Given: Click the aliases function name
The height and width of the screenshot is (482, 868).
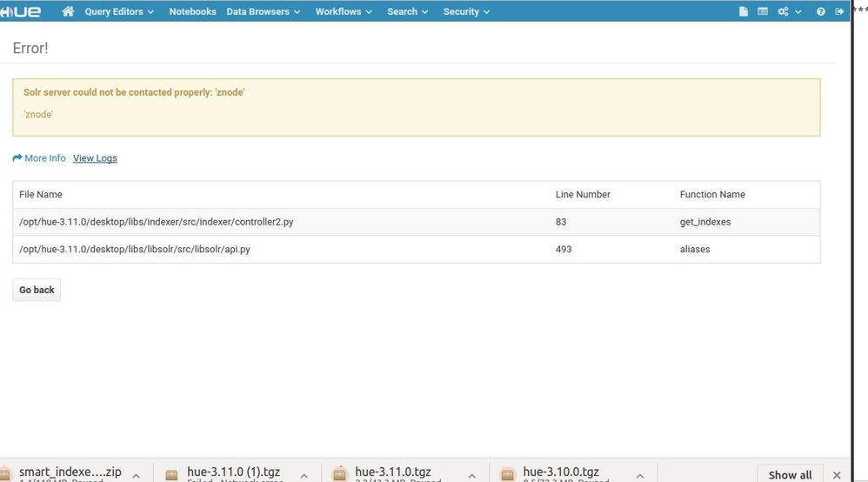Looking at the screenshot, I should tap(695, 250).
